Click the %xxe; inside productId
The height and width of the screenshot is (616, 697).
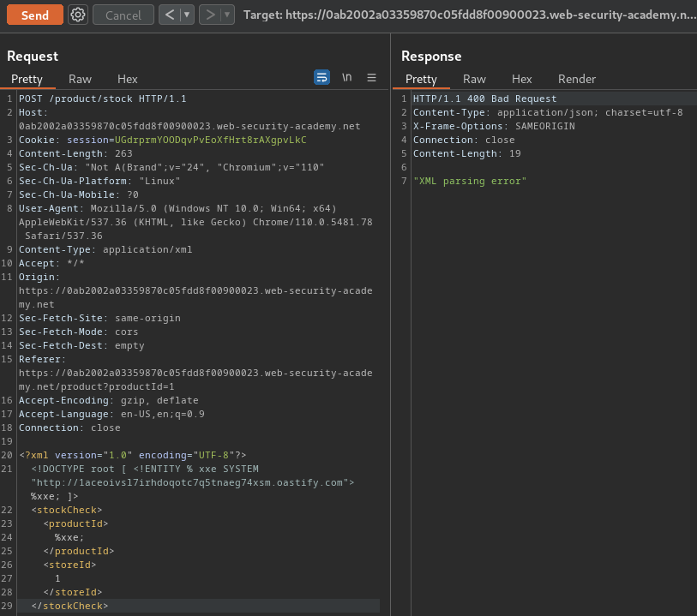pos(69,538)
